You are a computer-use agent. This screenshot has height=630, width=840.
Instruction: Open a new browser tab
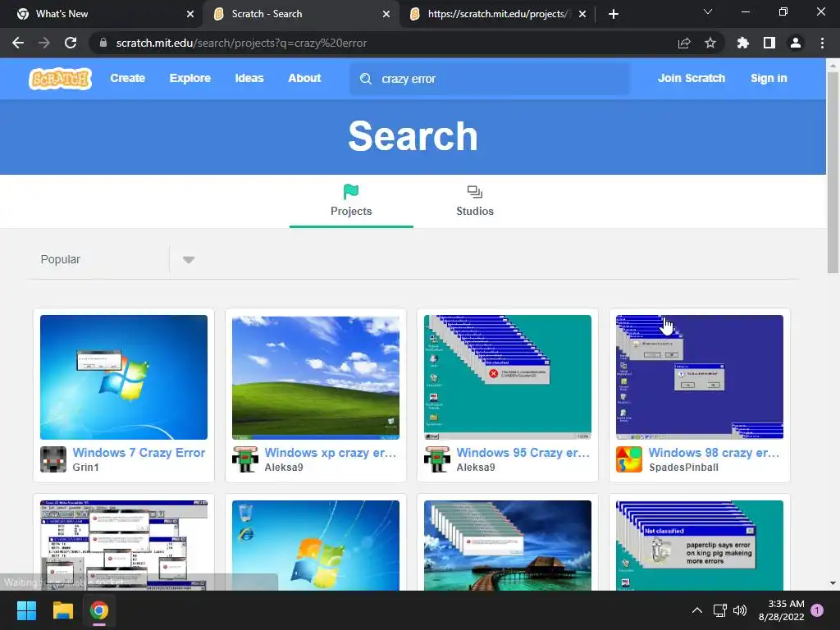pos(614,14)
